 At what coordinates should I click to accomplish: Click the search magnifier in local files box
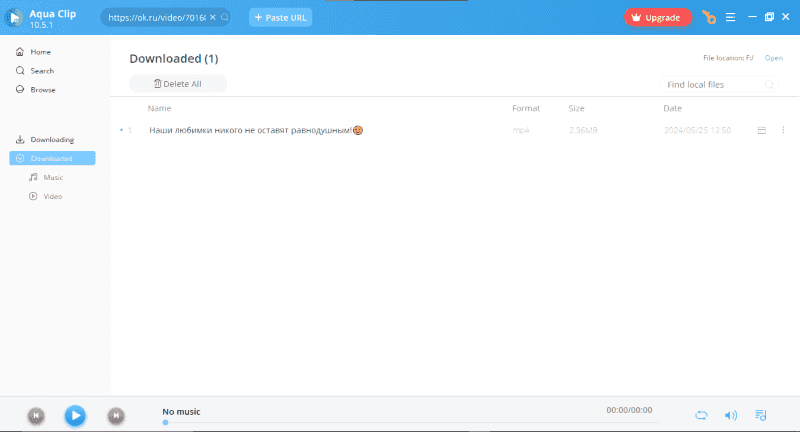click(769, 85)
